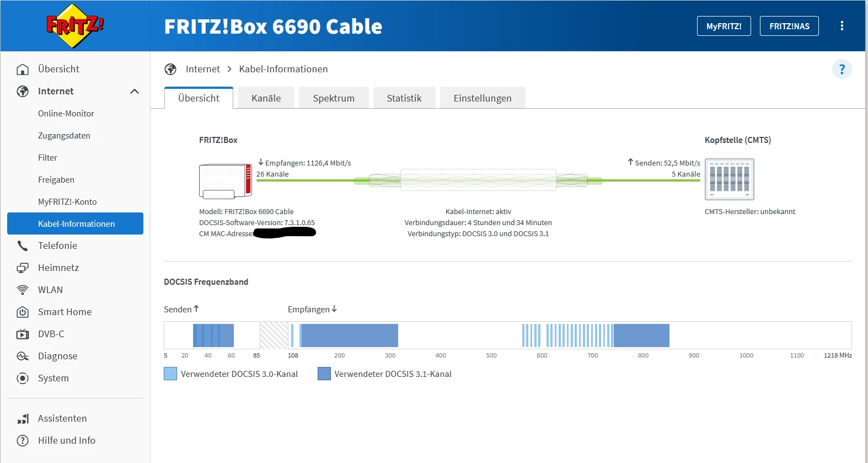Click 'DOCSIS Frequenzband' heading
Image resolution: width=868 pixels, height=463 pixels.
point(206,282)
